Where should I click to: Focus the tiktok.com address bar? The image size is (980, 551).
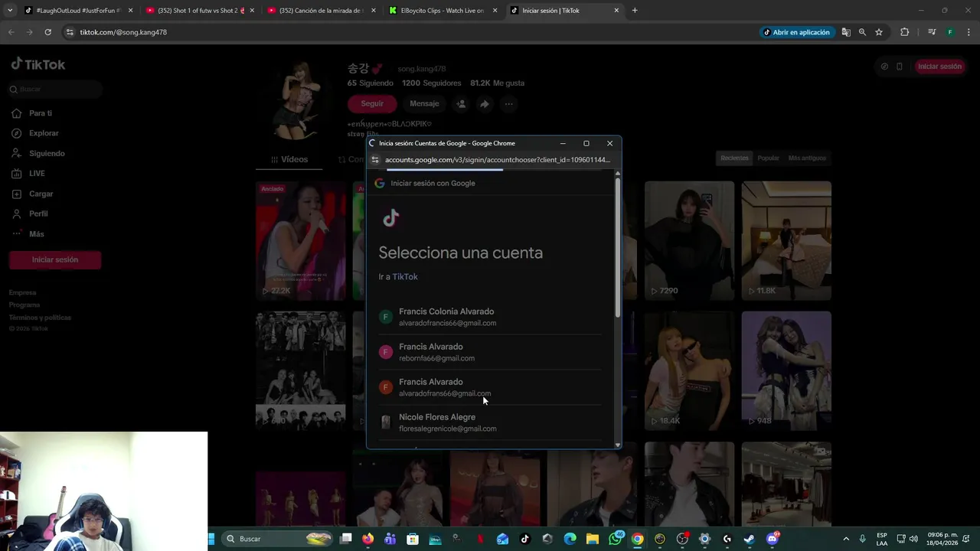pos(413,32)
